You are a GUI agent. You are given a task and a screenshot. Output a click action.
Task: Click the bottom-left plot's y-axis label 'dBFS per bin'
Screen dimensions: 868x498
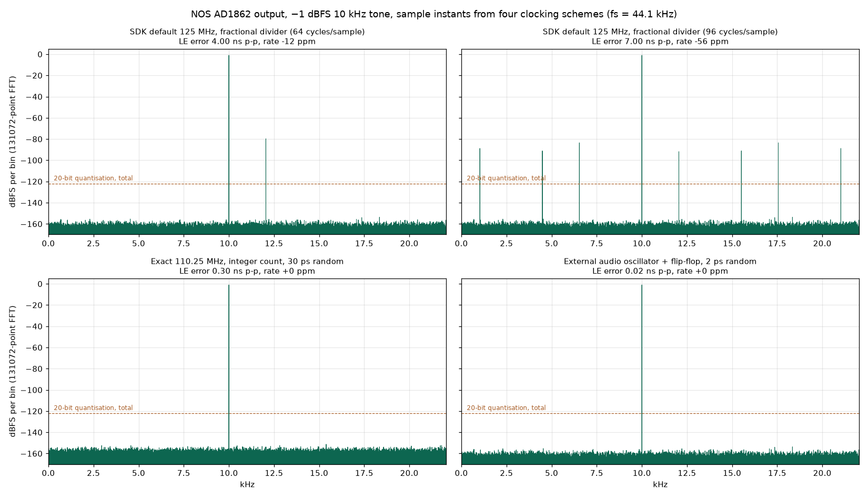coord(13,371)
